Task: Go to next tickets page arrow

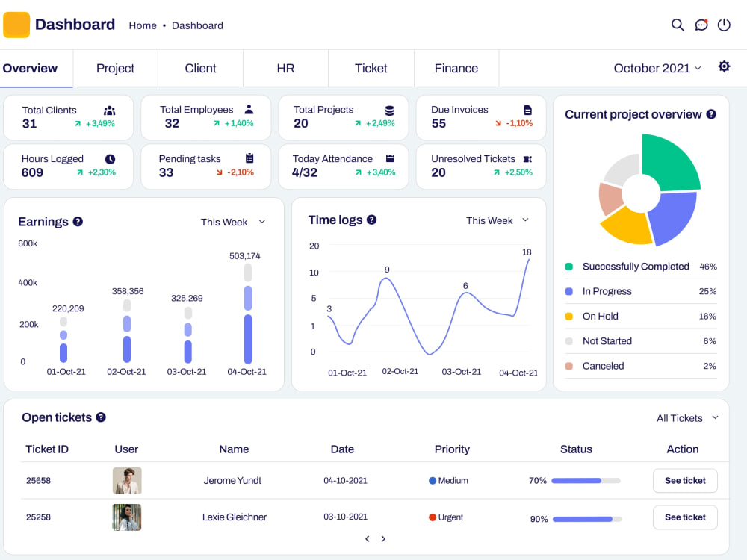Action: [x=383, y=538]
